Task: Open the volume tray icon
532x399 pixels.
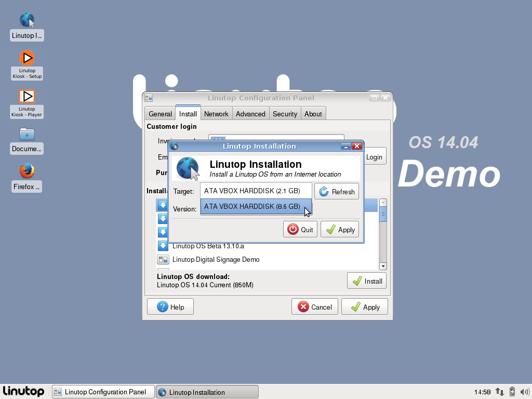Action: coord(525,392)
